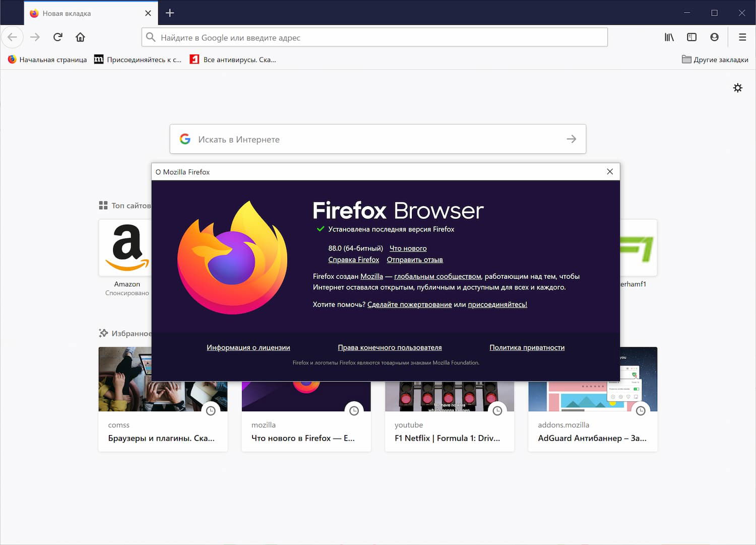Reload the current page
The image size is (756, 545).
[x=58, y=37]
